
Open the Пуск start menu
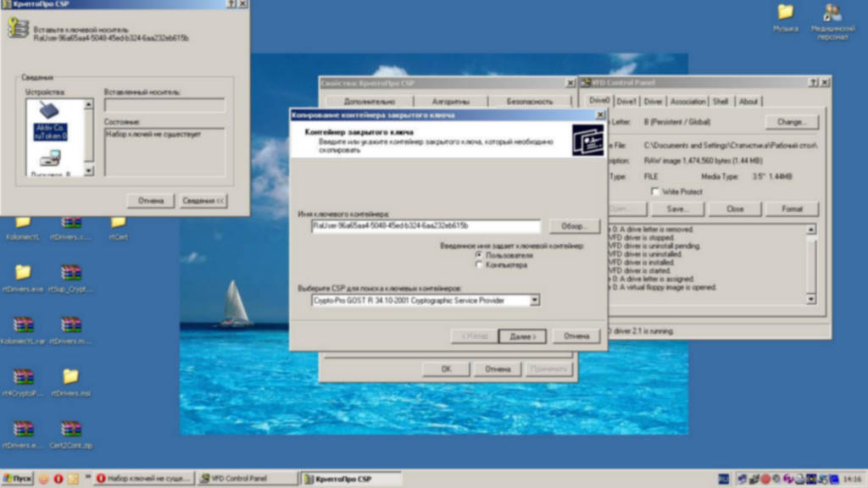click(17, 479)
